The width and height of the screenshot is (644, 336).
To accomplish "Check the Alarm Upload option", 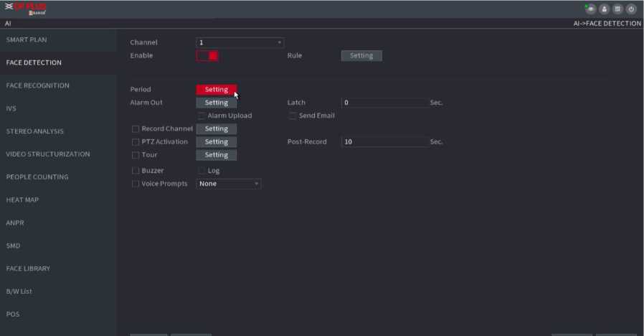I will 202,116.
